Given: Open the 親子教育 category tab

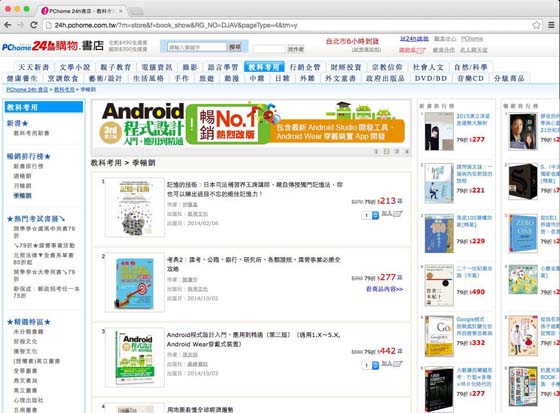Looking at the screenshot, I should coord(116,67).
